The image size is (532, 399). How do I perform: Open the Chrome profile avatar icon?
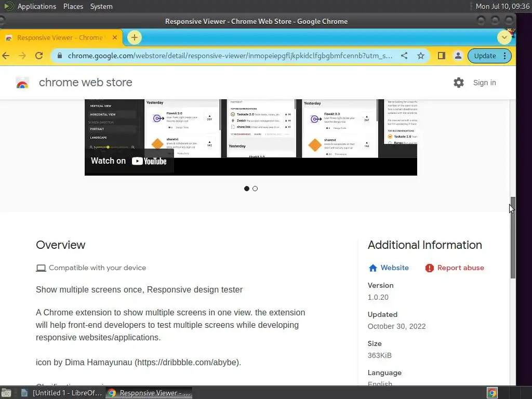point(458,56)
